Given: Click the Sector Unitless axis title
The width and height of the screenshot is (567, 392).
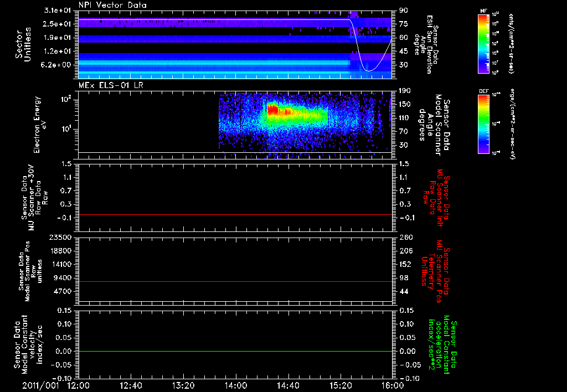Looking at the screenshot, I should pyautogui.click(x=23, y=44).
